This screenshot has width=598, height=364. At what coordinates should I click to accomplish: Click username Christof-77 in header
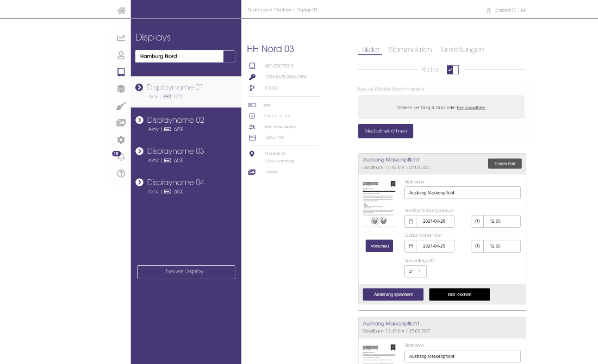505,10
